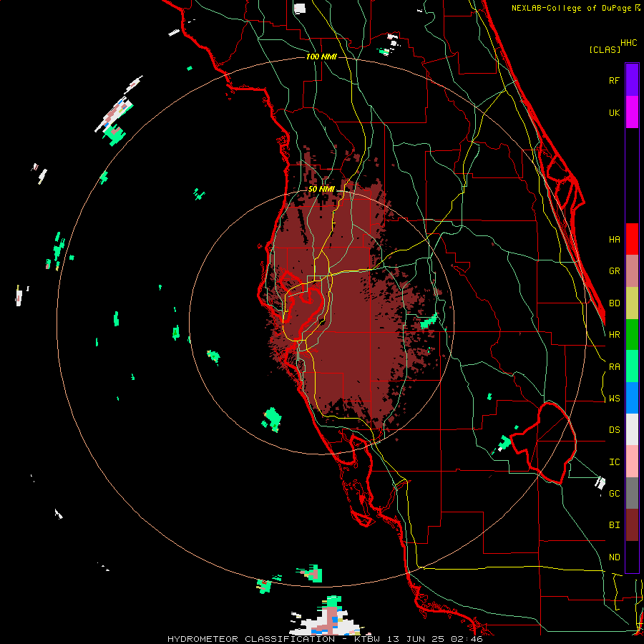
Task: Click the 100 NMI range ring label
Action: (x=321, y=57)
